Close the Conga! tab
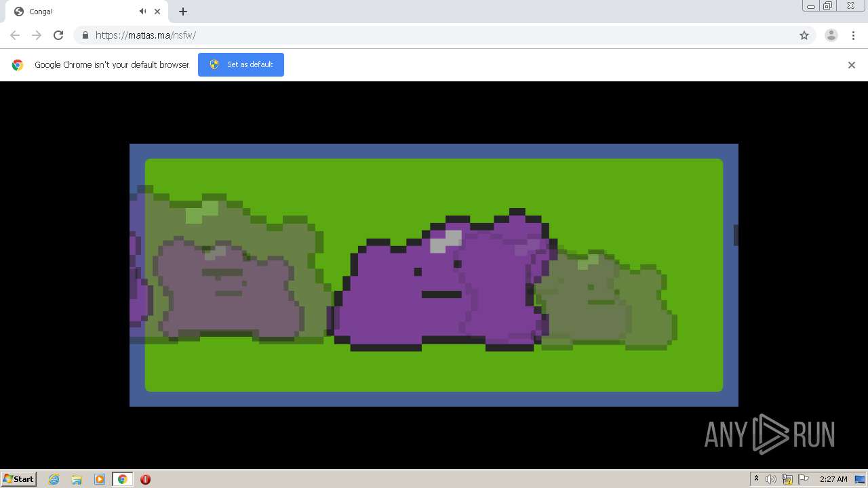The image size is (868, 488). (157, 12)
